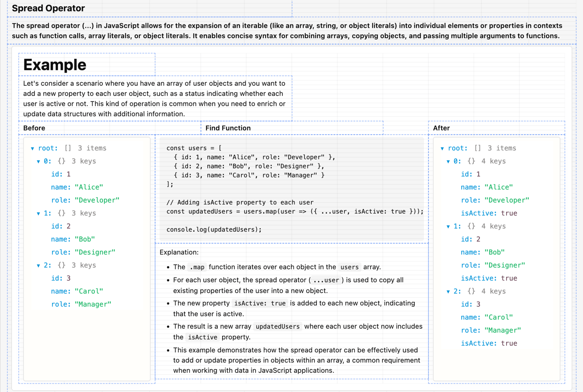Collapse the root node in Before tree
The image size is (583, 392).
point(32,149)
